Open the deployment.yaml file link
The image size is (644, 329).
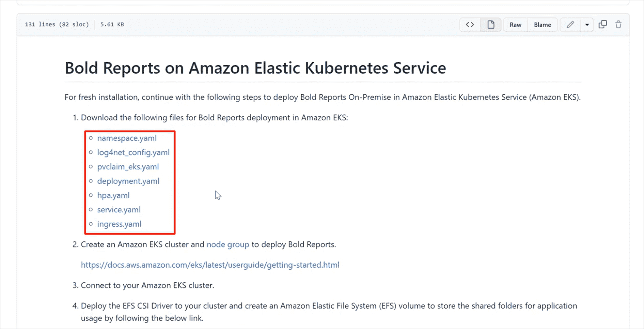click(128, 181)
